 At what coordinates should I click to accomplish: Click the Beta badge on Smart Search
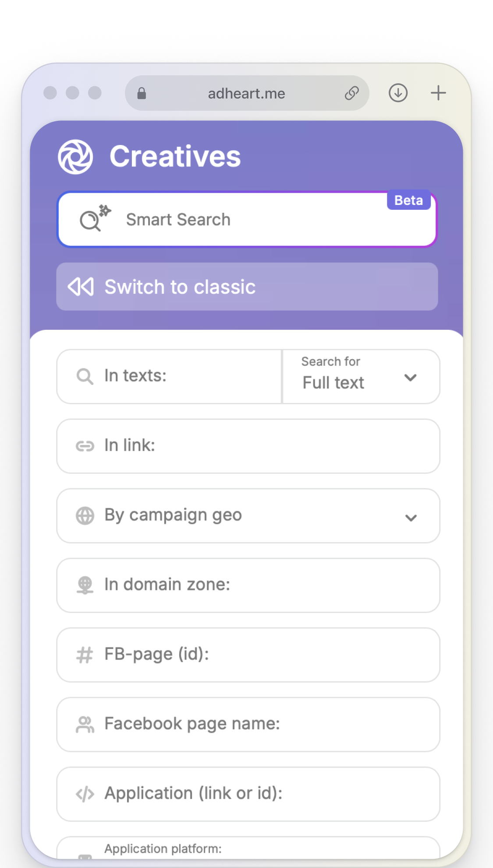coord(408,200)
